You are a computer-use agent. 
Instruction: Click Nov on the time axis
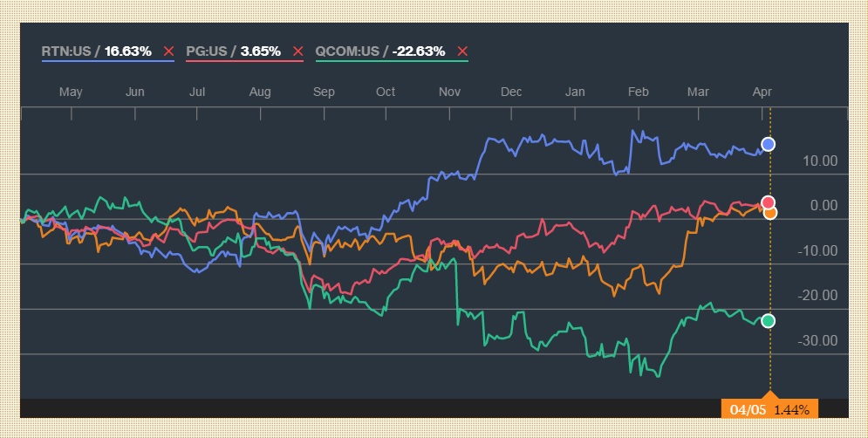[x=449, y=92]
